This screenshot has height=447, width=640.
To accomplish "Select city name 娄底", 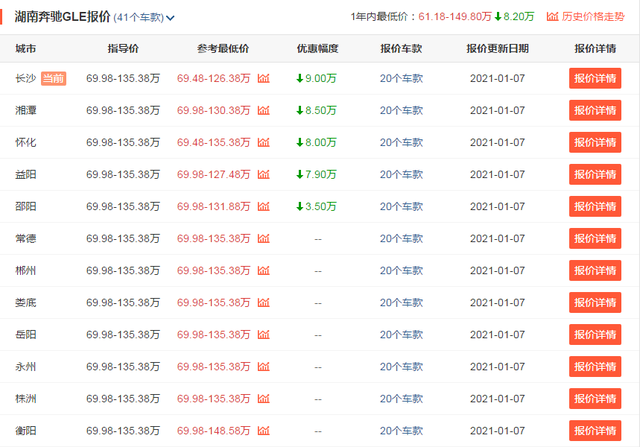I will (x=26, y=302).
